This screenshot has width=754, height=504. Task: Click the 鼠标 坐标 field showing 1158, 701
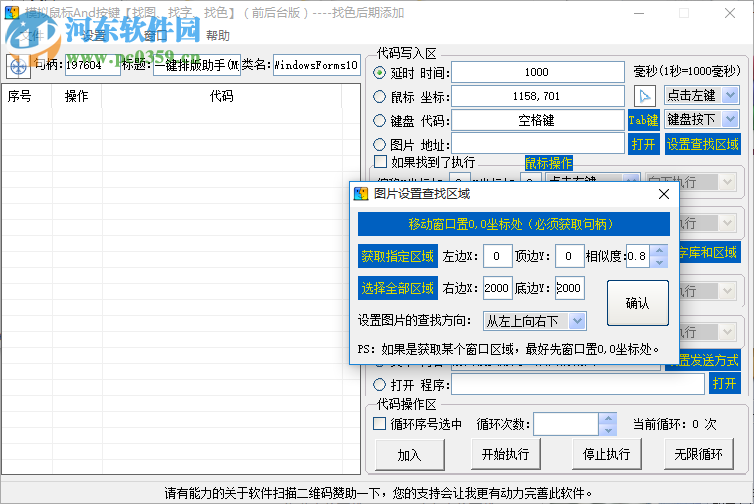[x=538, y=96]
